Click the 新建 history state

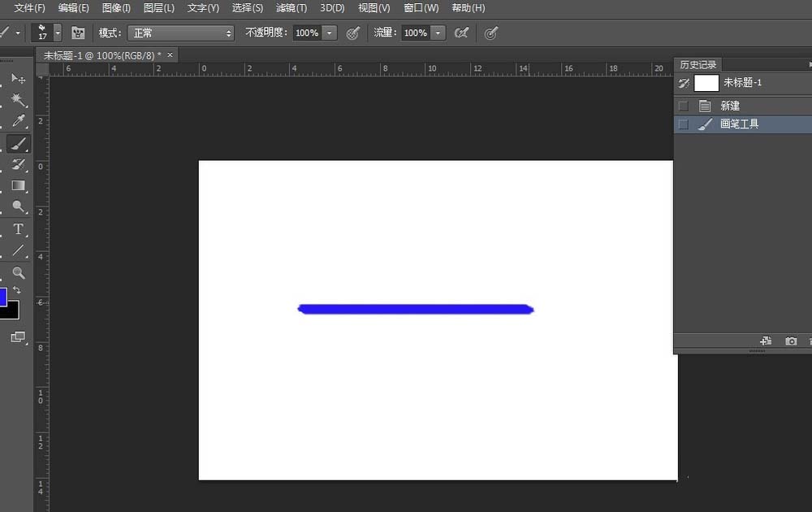pos(729,105)
